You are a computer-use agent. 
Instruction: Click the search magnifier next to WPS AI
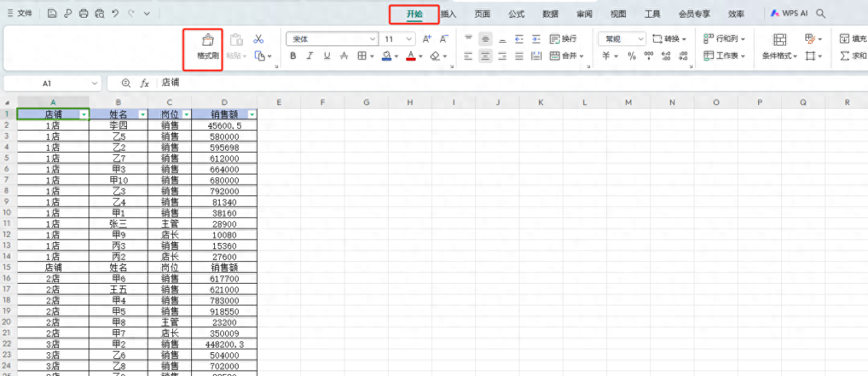(821, 14)
